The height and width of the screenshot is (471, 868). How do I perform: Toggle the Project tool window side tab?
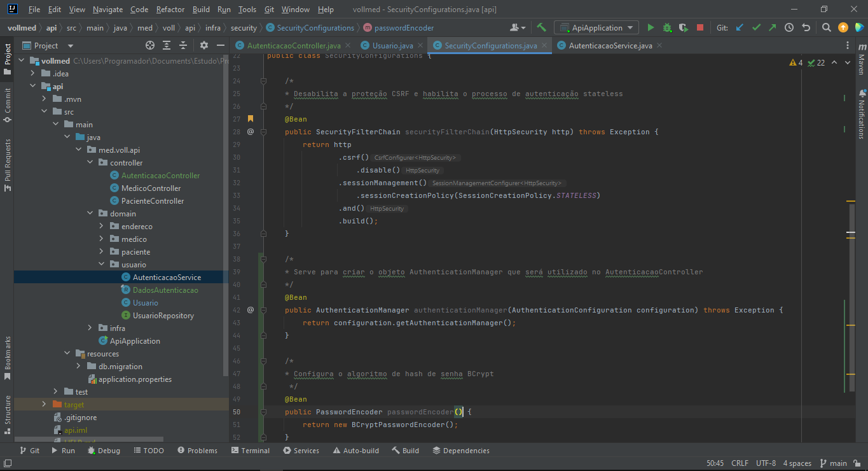pos(8,59)
